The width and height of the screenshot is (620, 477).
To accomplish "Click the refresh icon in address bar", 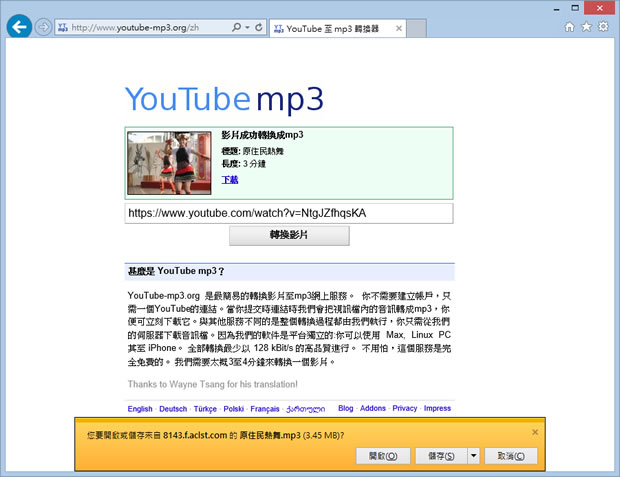I will (x=260, y=28).
